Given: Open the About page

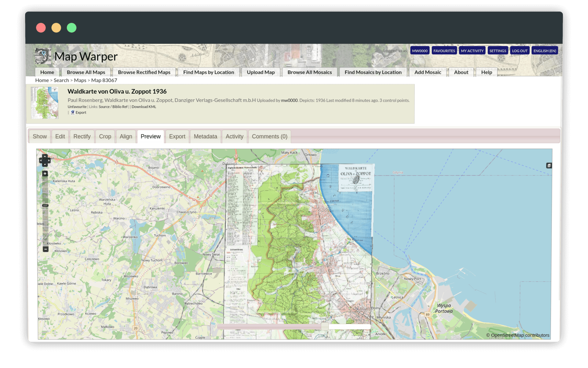Looking at the screenshot, I should pos(461,72).
